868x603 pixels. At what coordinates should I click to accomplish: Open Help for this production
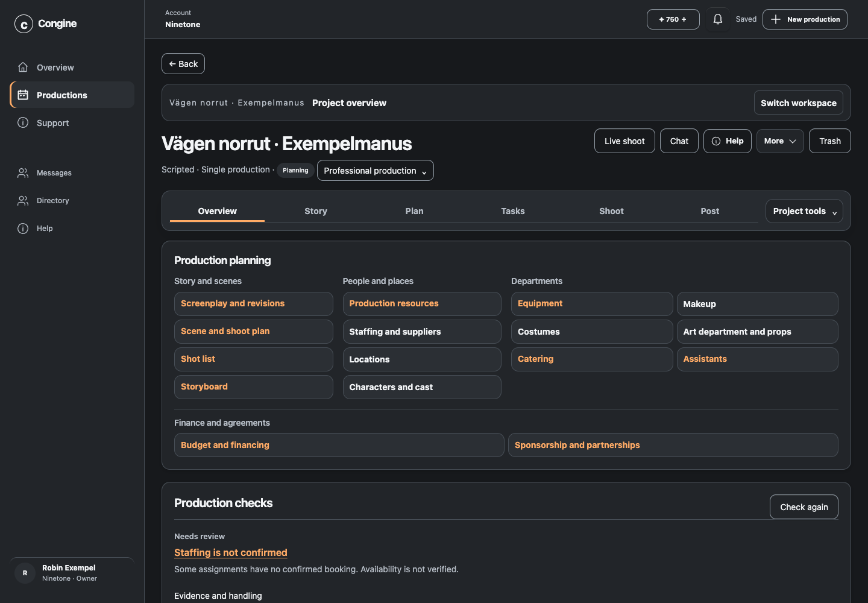(x=727, y=141)
